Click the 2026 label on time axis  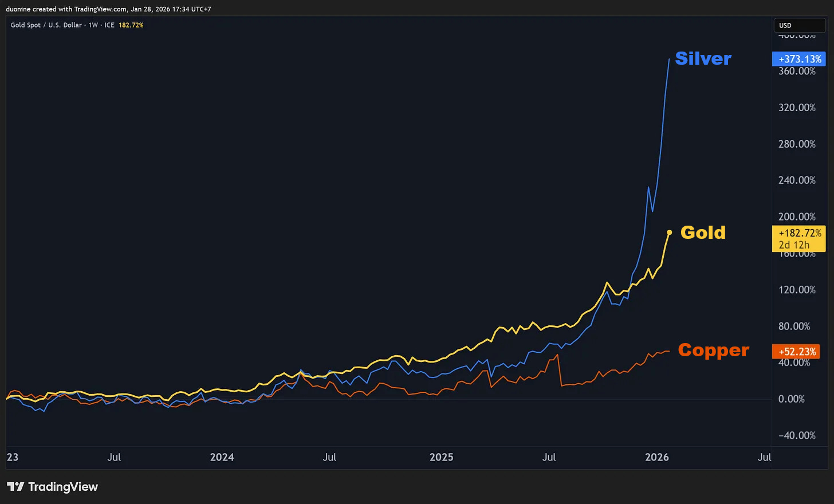click(657, 457)
